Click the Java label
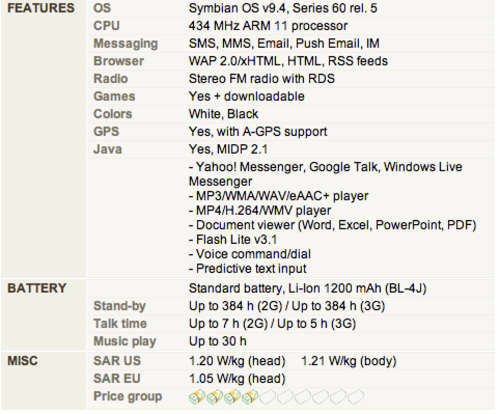Screen dimensions: 500x414 pos(108,150)
